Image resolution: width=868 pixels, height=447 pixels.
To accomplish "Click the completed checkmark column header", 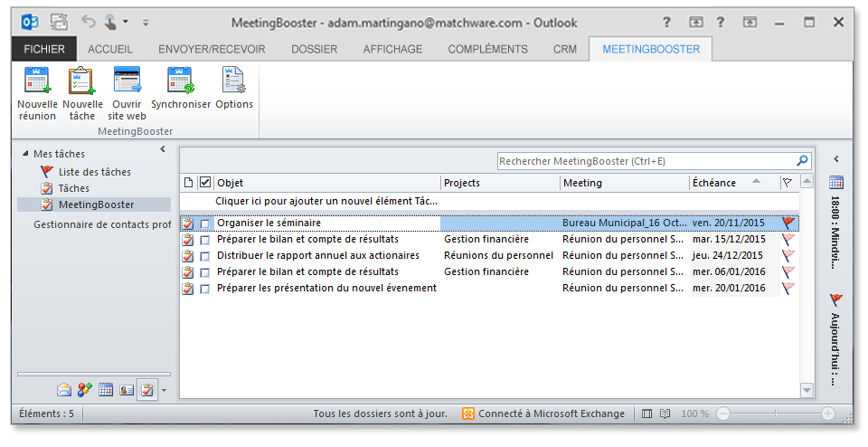I will (x=205, y=182).
